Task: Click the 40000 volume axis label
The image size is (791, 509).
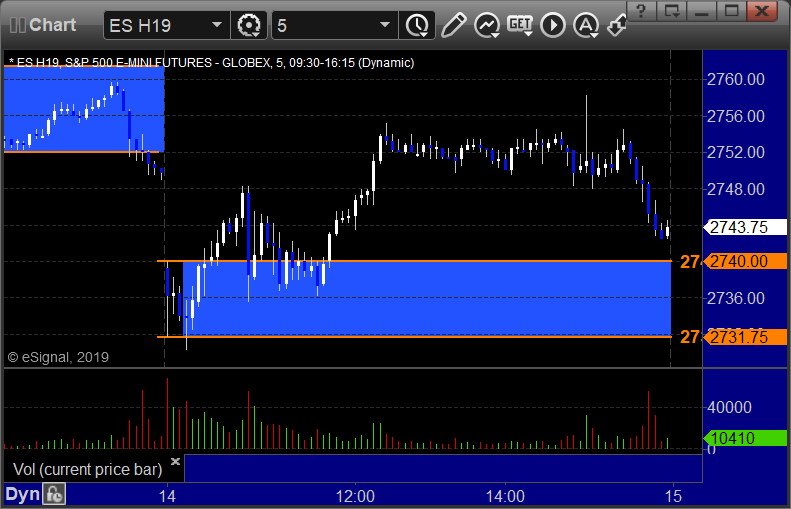Action: click(729, 407)
